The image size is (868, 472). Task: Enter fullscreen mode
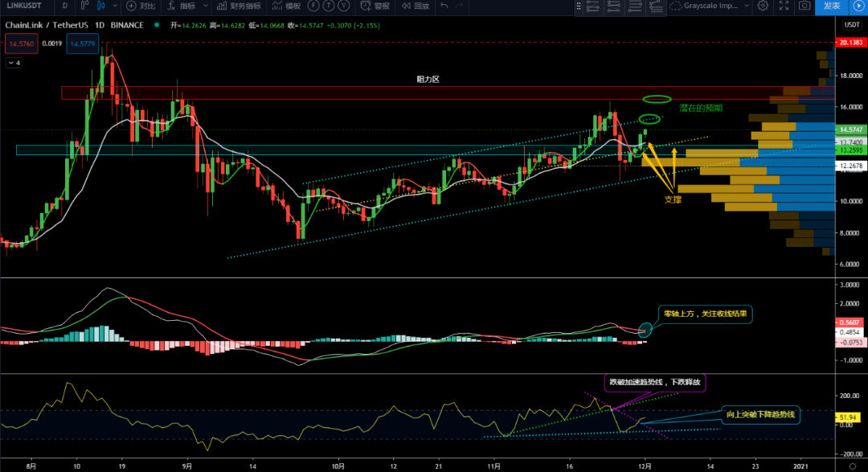[784, 6]
